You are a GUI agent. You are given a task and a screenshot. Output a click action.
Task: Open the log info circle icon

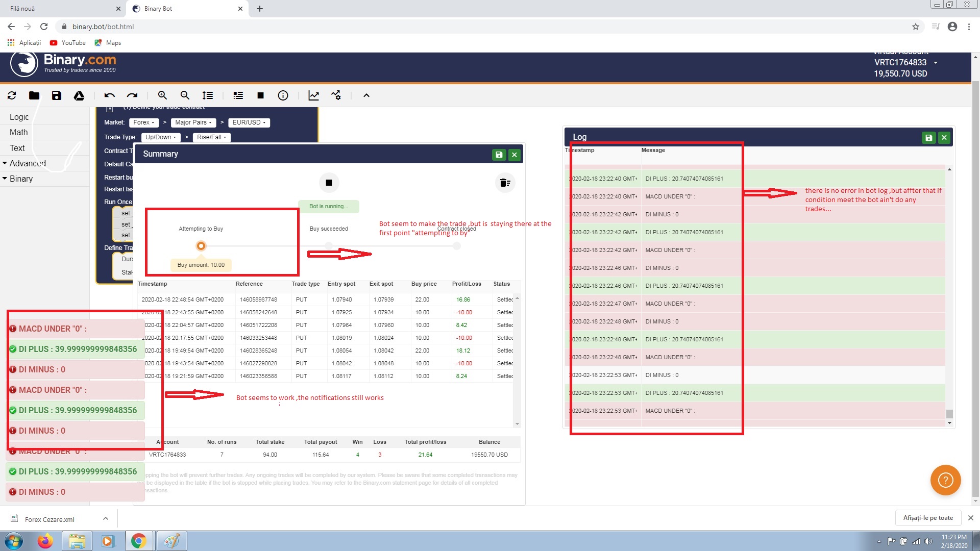tap(283, 95)
